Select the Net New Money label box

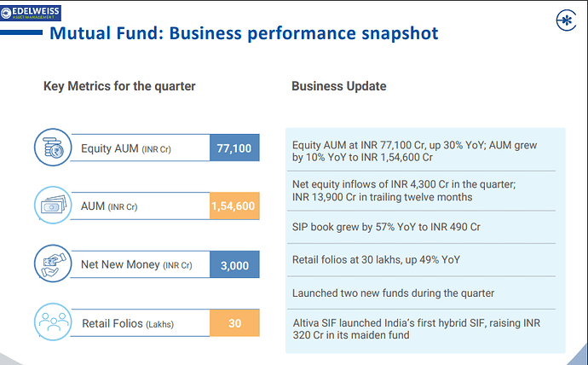(x=138, y=265)
